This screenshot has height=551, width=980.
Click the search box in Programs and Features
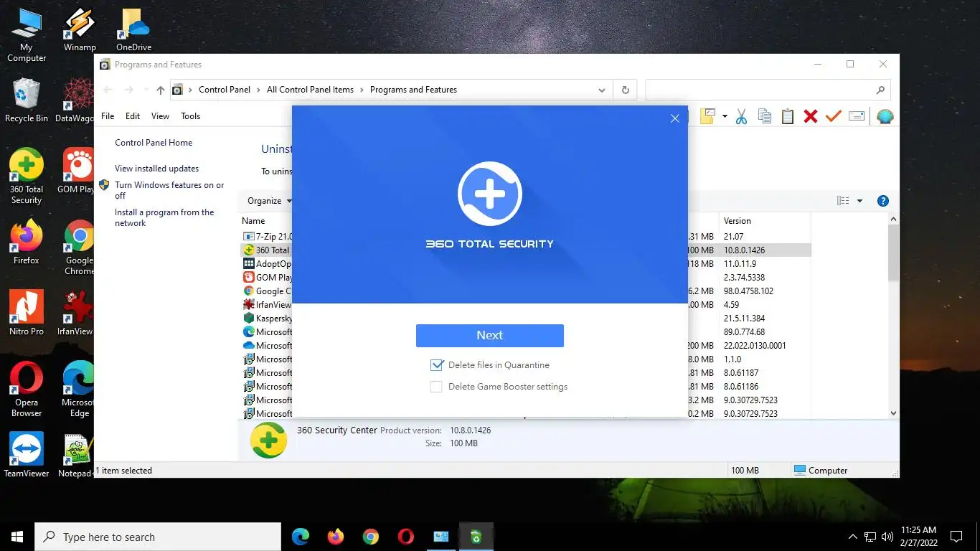(x=768, y=90)
